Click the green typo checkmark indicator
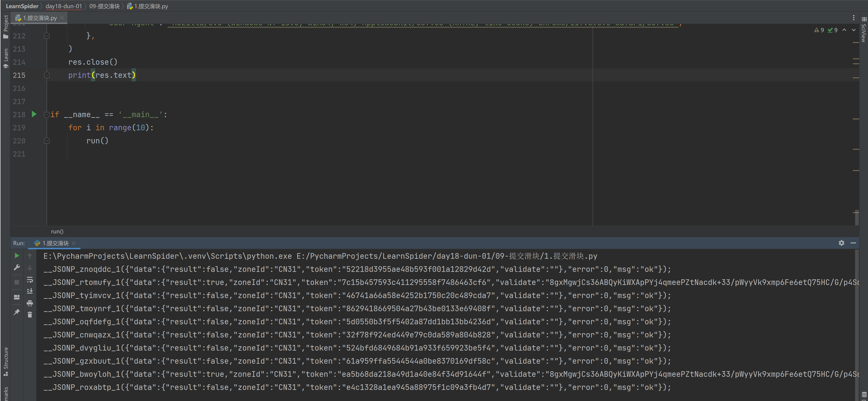868x401 pixels. click(832, 30)
